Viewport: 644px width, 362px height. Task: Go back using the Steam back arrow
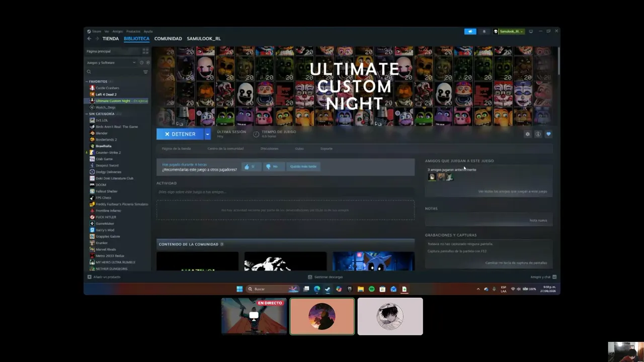pos(89,39)
